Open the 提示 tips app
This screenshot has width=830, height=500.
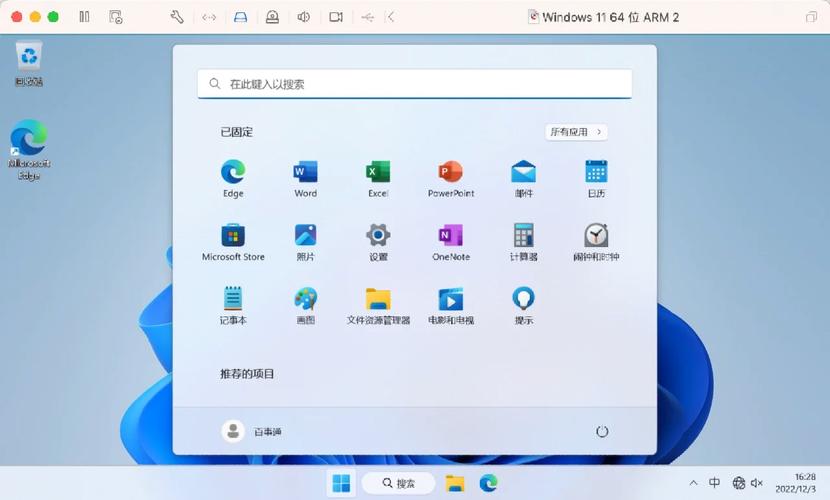coord(524,305)
